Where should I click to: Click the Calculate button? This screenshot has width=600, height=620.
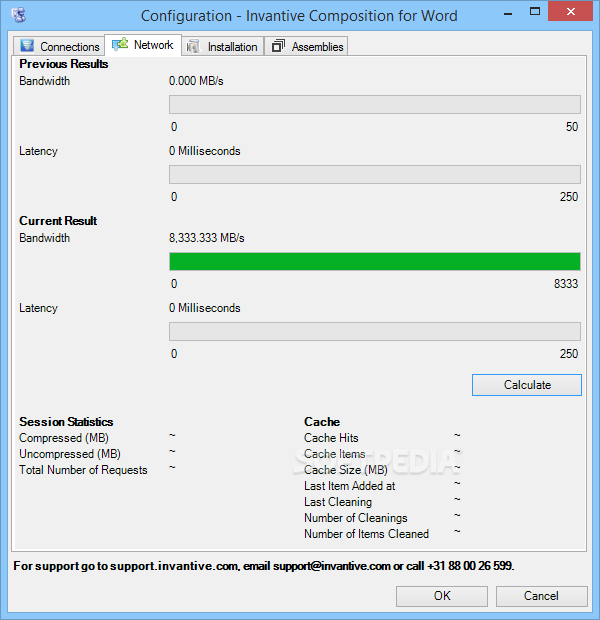526,385
